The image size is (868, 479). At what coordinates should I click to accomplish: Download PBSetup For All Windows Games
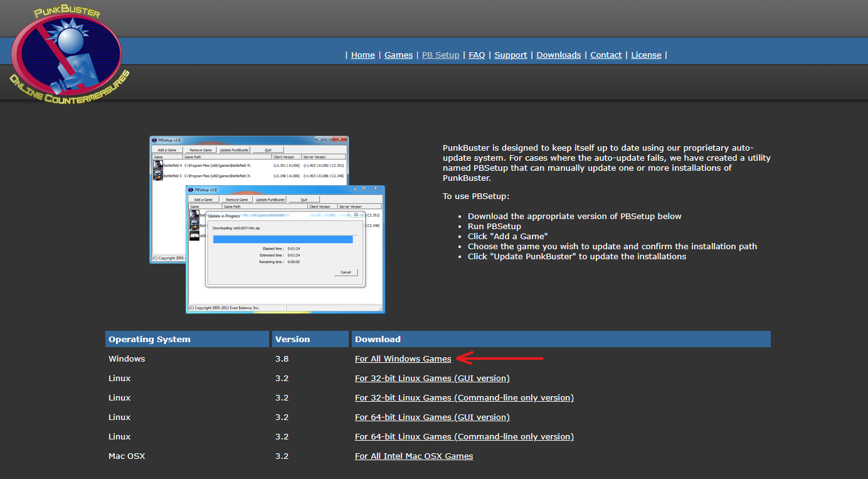point(403,359)
